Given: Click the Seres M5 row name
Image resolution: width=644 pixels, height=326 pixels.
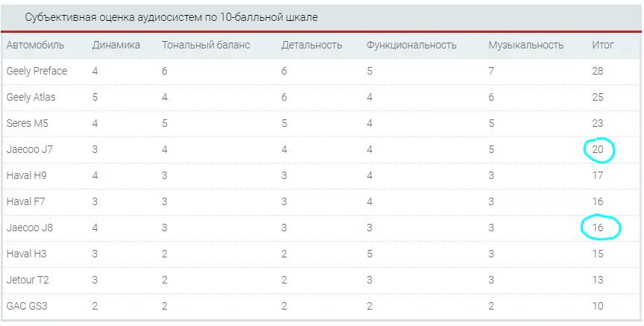Looking at the screenshot, I should (x=27, y=123).
